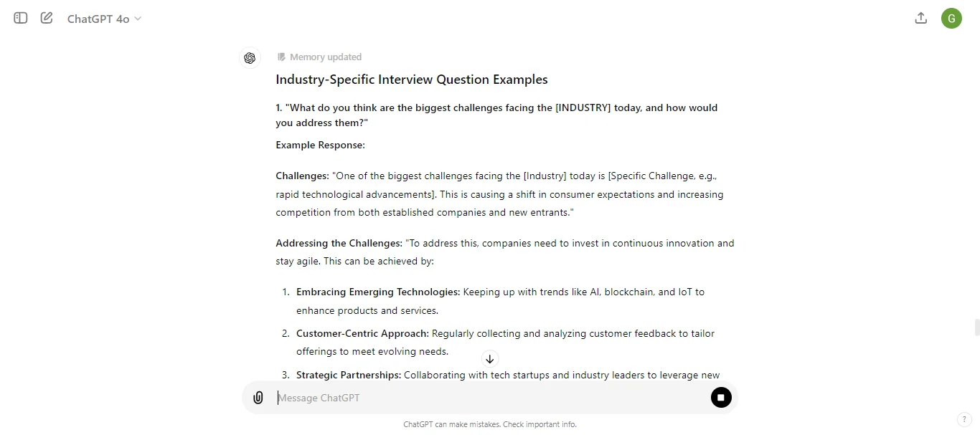980x435 pixels.
Task: Expand the chevron next to ChatGPT 4o
Action: tap(136, 19)
